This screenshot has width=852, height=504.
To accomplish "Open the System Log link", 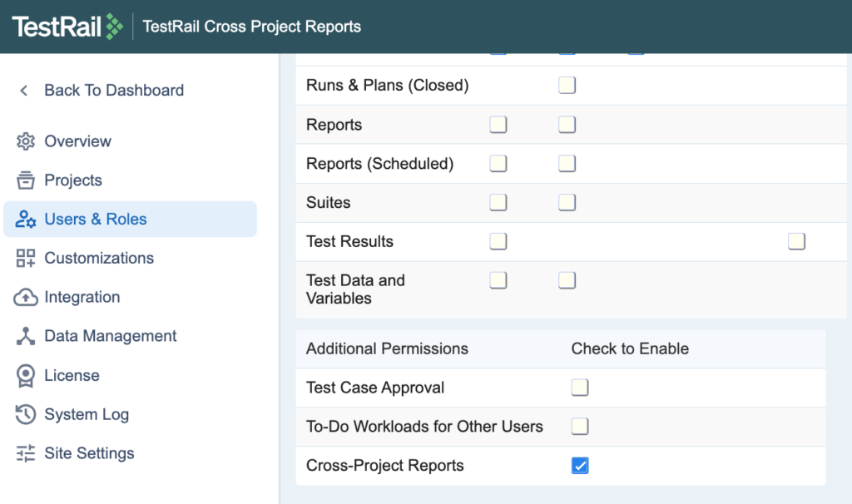I will click(87, 414).
